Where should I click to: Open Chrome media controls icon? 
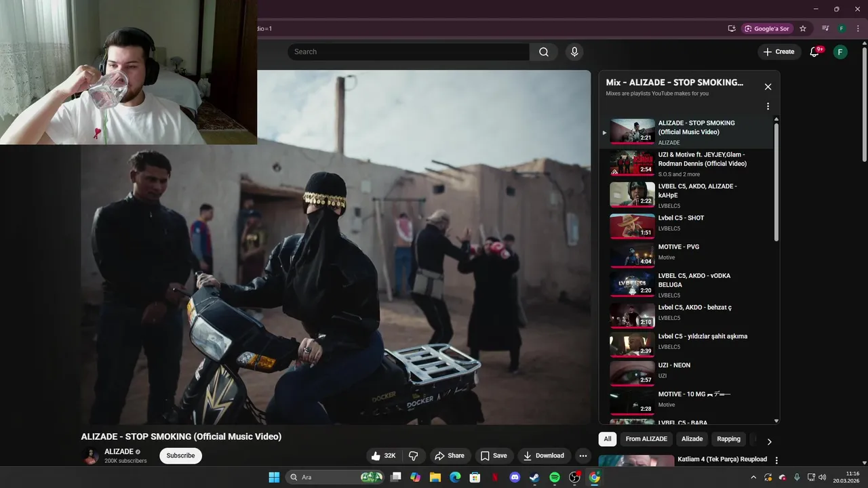point(825,28)
